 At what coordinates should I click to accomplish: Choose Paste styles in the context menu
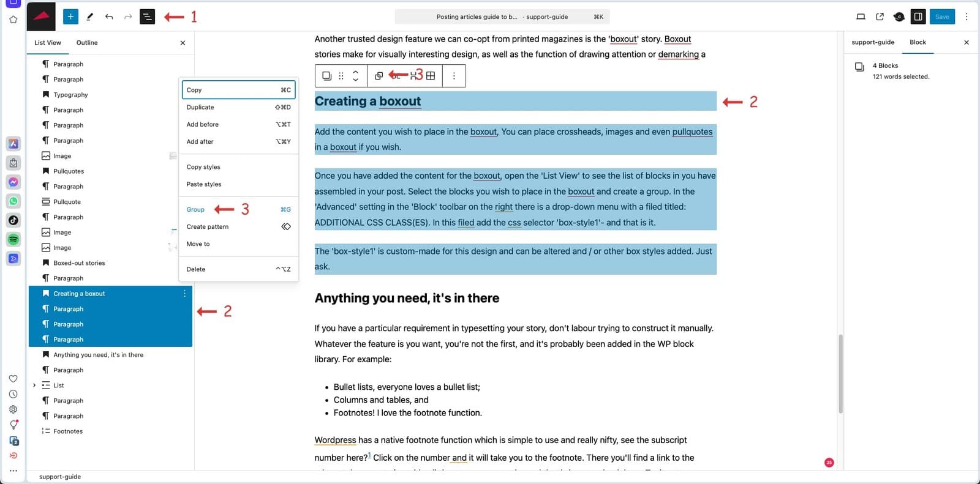238,184
